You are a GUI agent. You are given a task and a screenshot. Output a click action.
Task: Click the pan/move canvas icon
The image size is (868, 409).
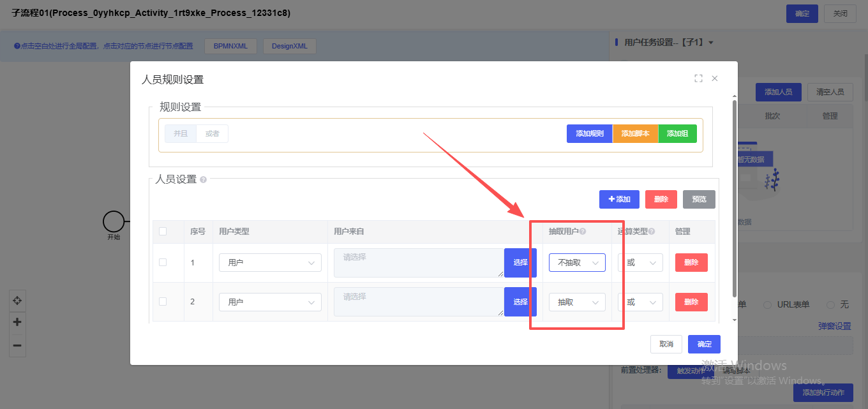point(17,301)
